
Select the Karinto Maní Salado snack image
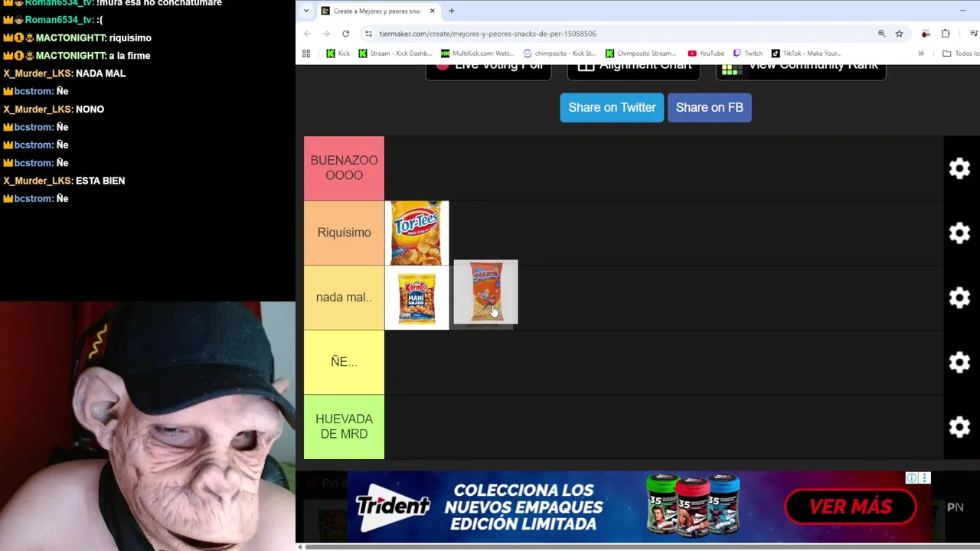click(416, 298)
